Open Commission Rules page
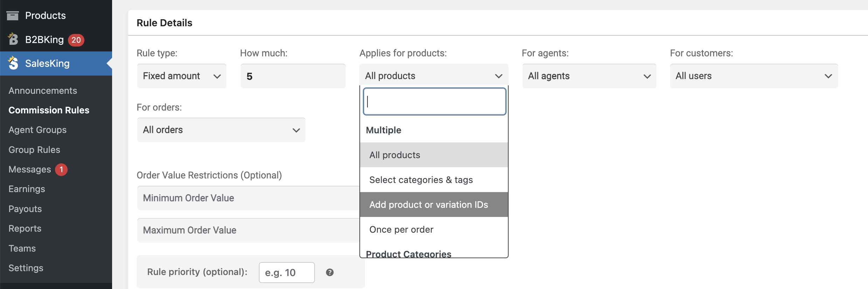868x289 pixels. click(x=49, y=110)
